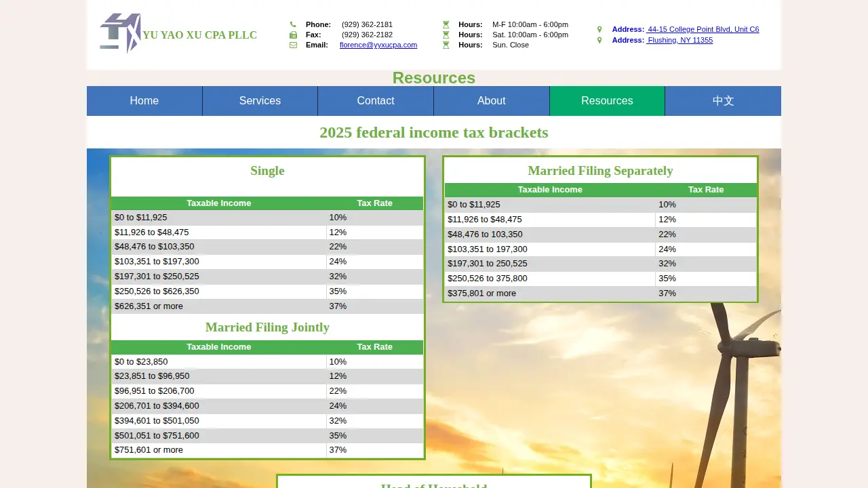Navigate to the About page
Screen dimensions: 868x488
492,101
